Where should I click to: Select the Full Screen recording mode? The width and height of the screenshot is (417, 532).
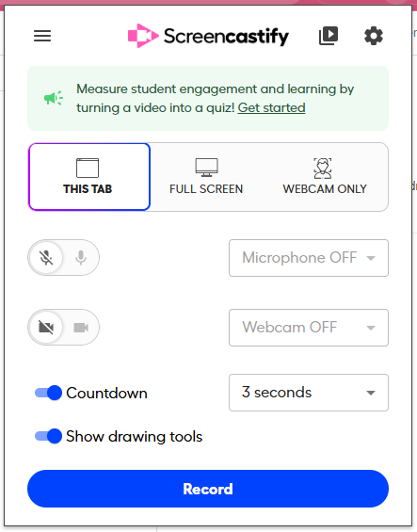pyautogui.click(x=206, y=177)
